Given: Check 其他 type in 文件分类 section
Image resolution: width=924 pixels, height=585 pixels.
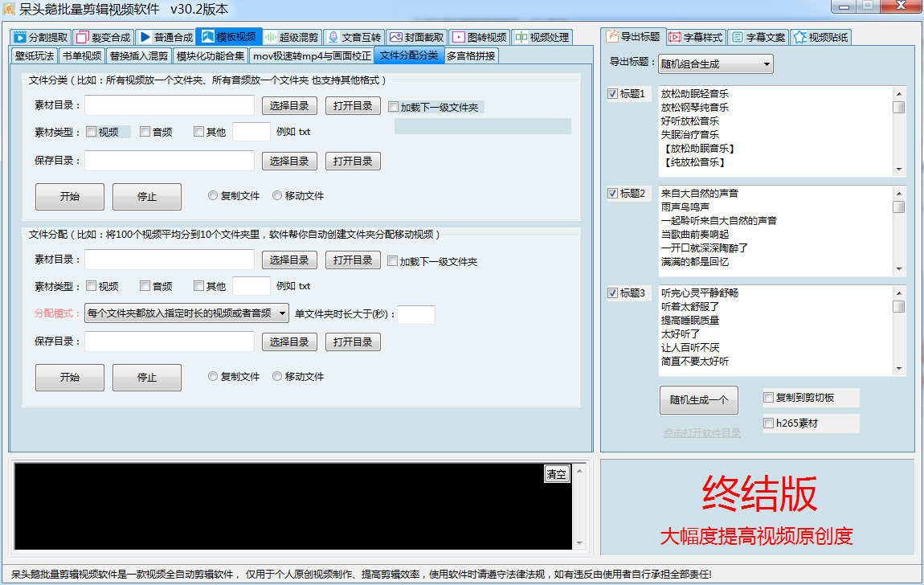Looking at the screenshot, I should pyautogui.click(x=198, y=132).
